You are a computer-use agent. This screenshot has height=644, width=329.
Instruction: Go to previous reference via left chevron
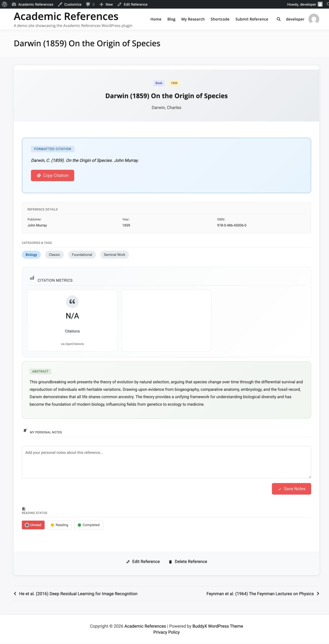15,593
